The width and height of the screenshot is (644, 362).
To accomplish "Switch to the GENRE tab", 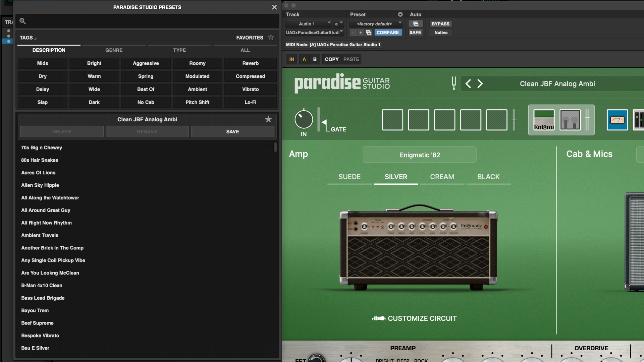I will (x=114, y=50).
